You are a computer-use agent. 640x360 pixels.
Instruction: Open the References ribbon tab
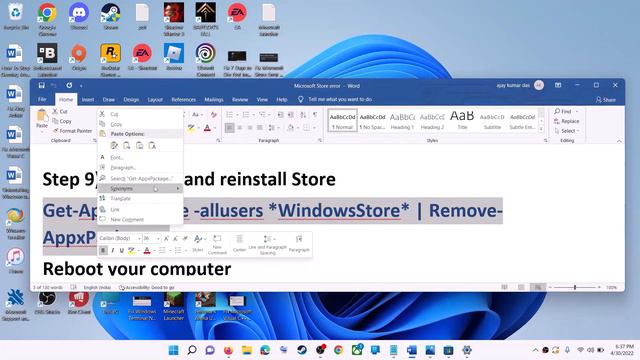pos(184,99)
